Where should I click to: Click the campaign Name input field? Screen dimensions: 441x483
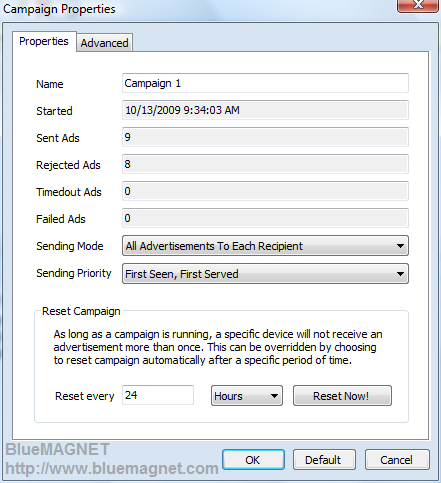click(x=265, y=83)
